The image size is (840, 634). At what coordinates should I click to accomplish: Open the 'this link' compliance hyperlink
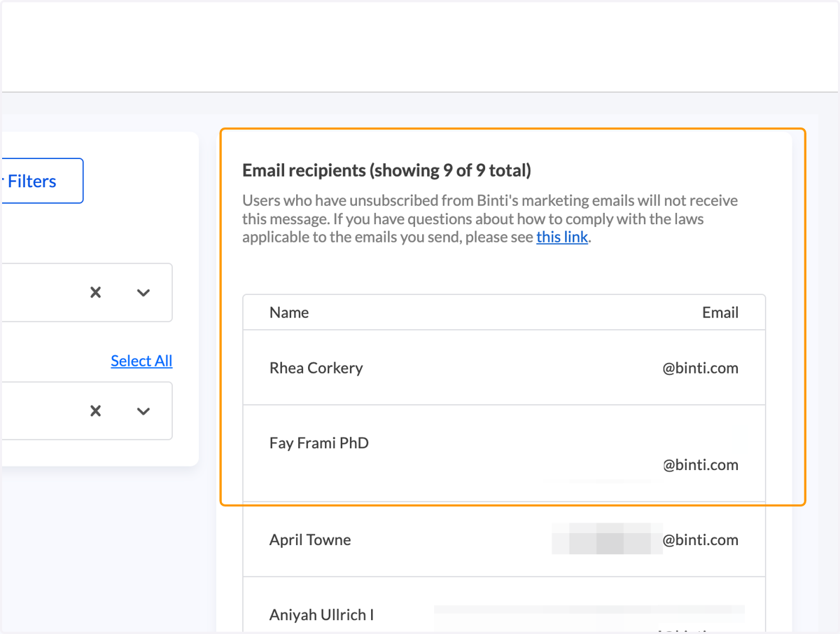coord(562,237)
